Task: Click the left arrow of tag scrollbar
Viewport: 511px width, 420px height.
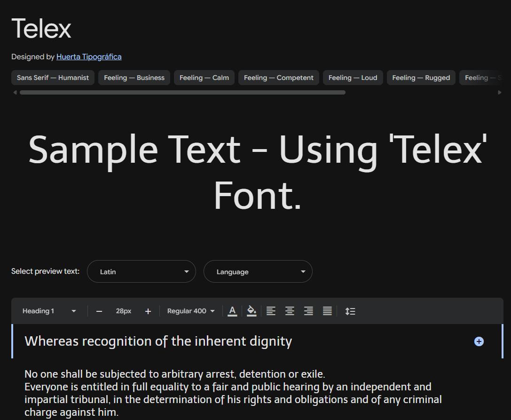Action: coord(15,93)
